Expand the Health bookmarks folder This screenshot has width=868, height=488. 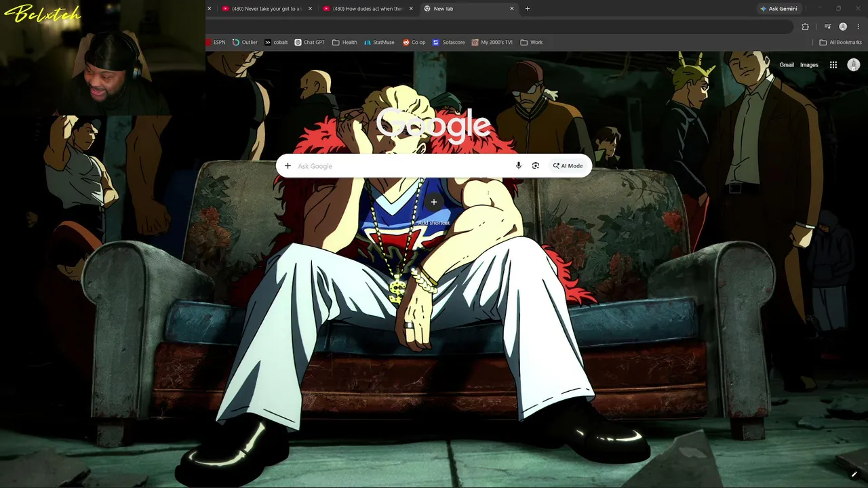(344, 42)
